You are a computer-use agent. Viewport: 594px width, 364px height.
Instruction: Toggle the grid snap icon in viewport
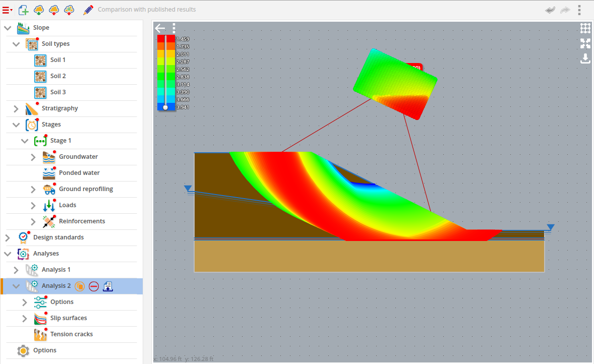585,28
